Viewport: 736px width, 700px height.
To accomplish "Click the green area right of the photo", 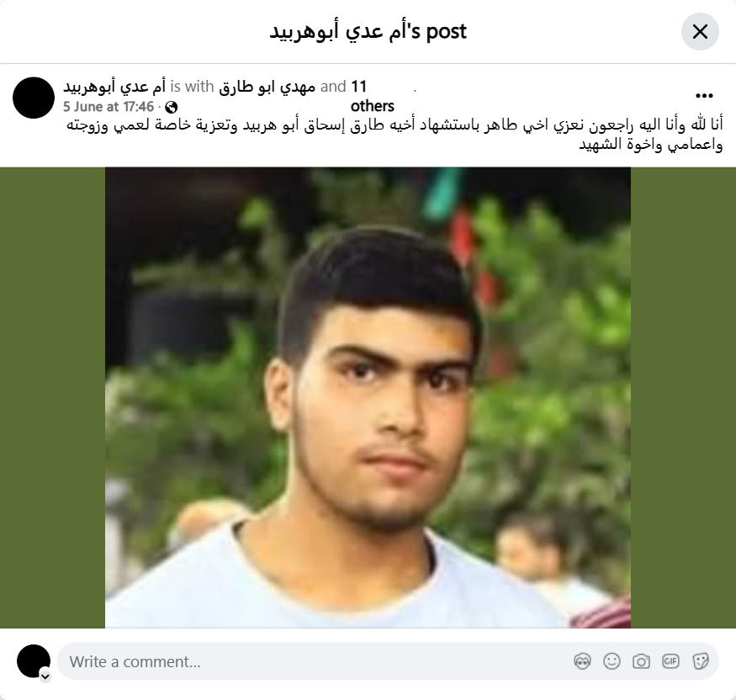I will tap(683, 397).
